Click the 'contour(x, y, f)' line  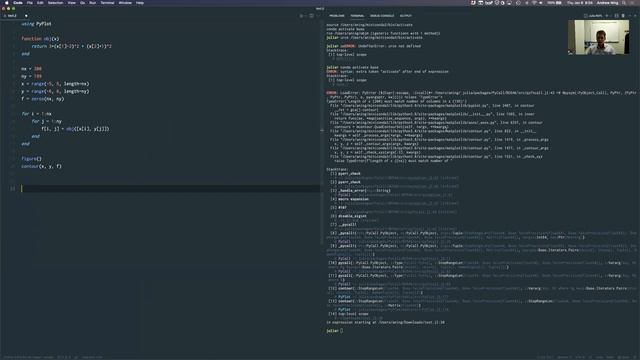point(41,166)
